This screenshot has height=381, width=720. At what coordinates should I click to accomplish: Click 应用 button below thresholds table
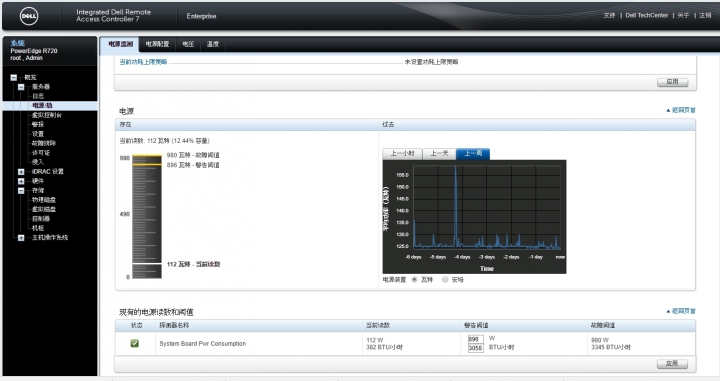pos(672,364)
